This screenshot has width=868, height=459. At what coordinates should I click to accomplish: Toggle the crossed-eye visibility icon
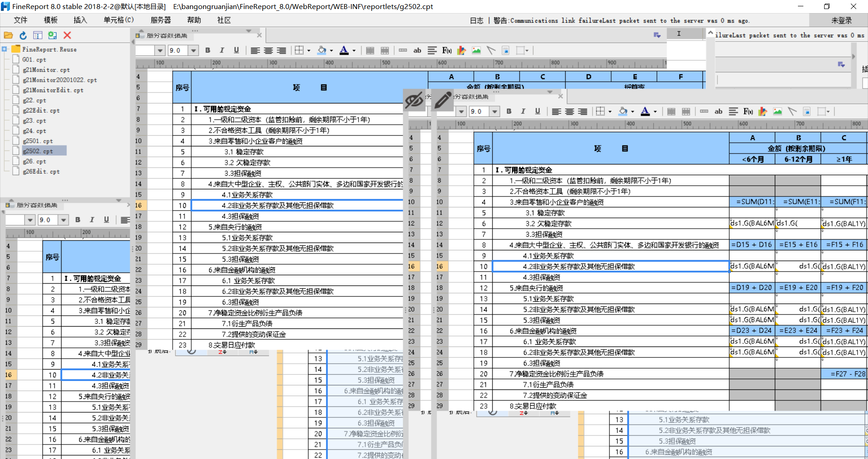coord(414,100)
